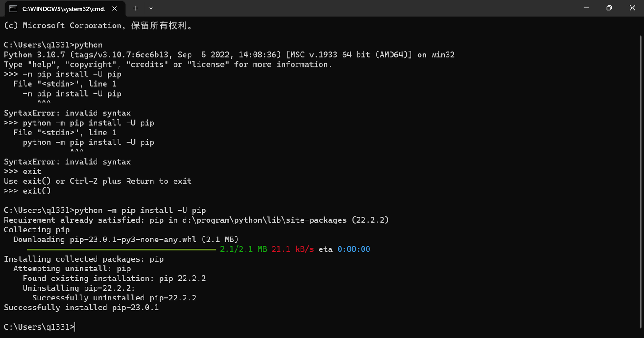Viewport: 644px width, 338px height.
Task: Close the cmd.exe tab
Action: pos(115,8)
